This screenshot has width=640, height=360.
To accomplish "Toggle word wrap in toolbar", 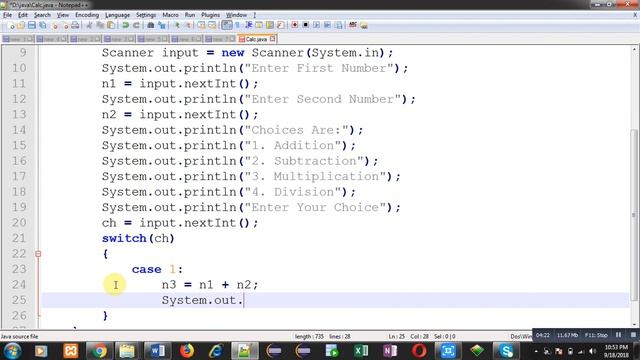I will [x=227, y=25].
